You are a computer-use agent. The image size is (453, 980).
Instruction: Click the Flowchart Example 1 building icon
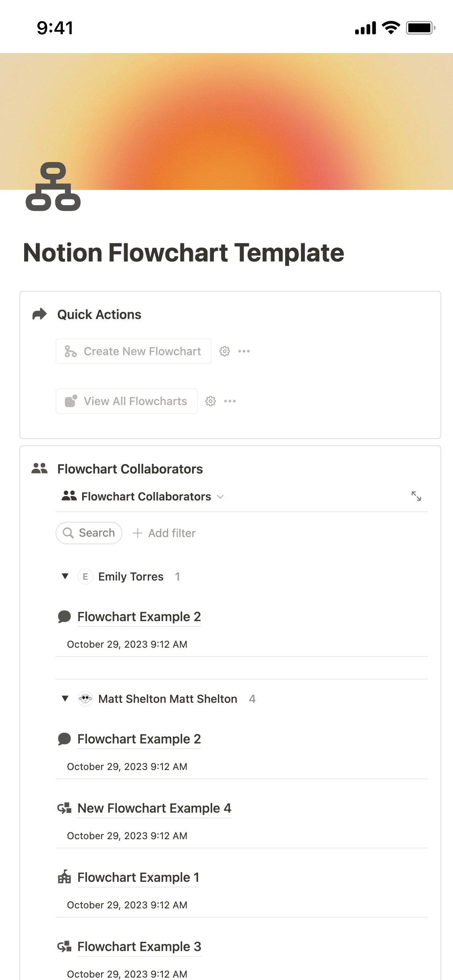pyautogui.click(x=64, y=877)
